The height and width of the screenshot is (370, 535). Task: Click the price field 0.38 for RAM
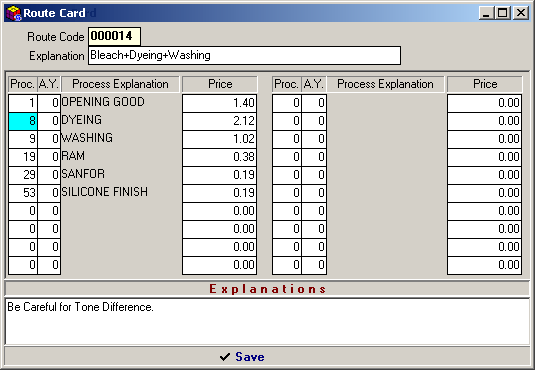tap(219, 157)
